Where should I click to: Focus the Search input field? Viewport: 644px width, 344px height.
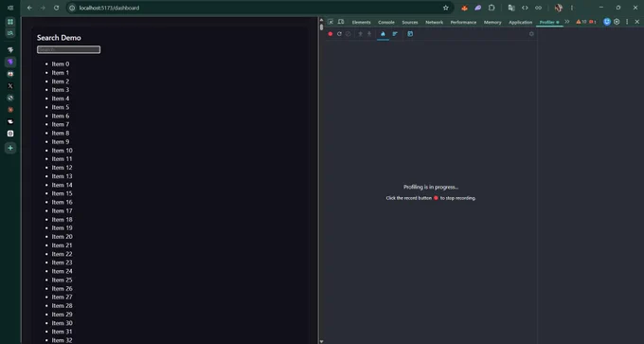point(68,49)
